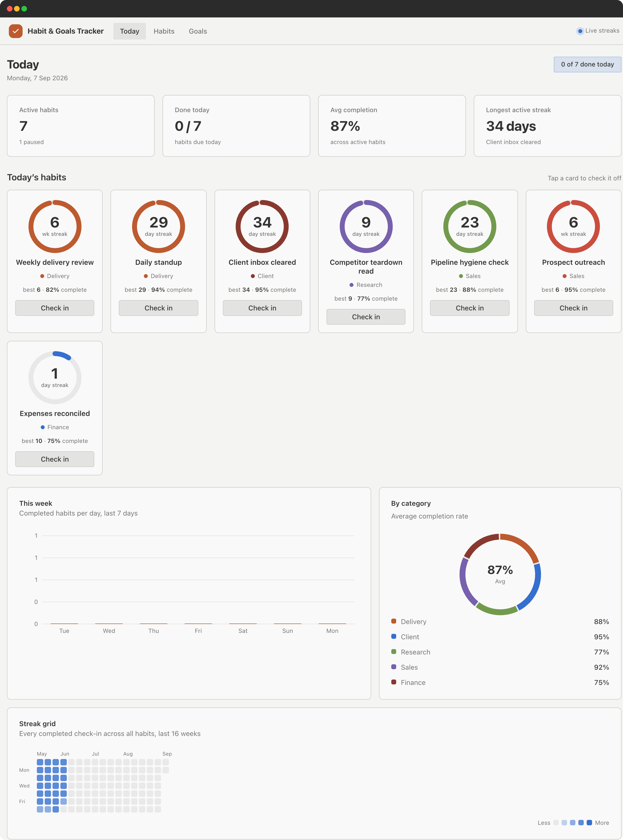This screenshot has height=840, width=623.
Task: Click the Client inbox cleared streak ring
Action: point(262,226)
